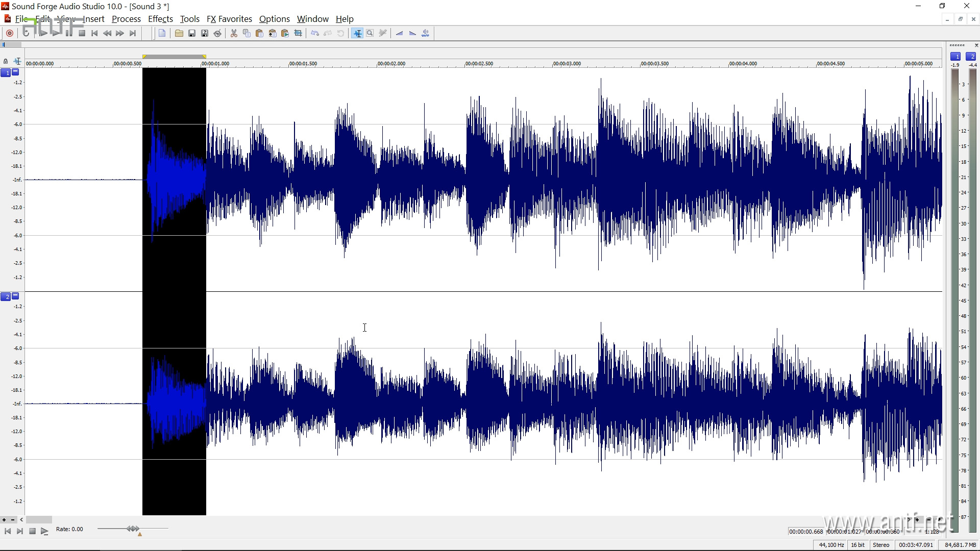Open the Effects menu
This screenshot has height=551, width=980.
[x=160, y=19]
